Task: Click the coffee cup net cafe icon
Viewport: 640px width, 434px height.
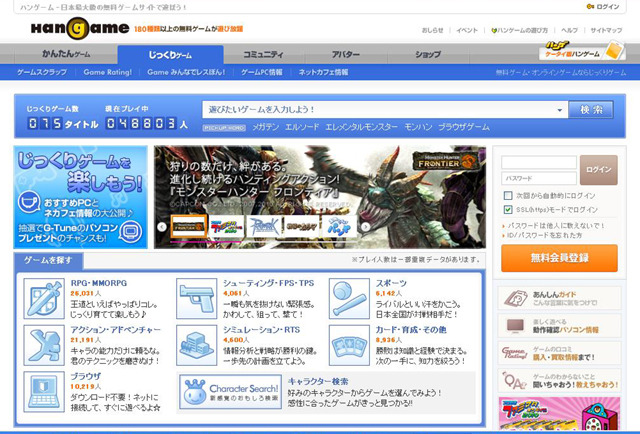Action: coord(29,203)
